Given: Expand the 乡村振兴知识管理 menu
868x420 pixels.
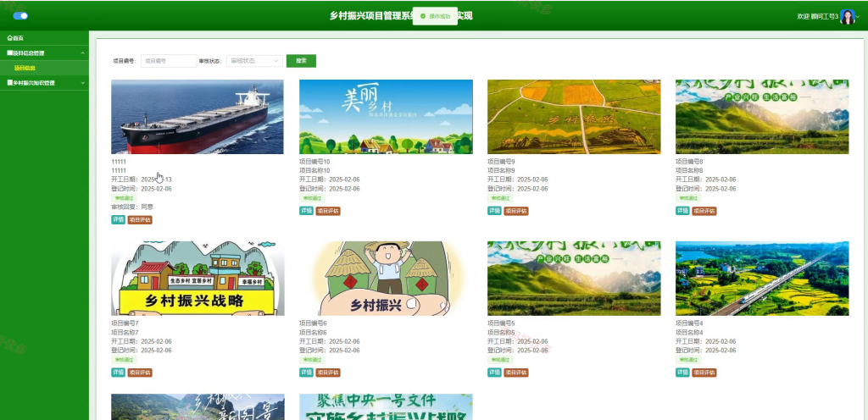Looking at the screenshot, I should click(44, 83).
